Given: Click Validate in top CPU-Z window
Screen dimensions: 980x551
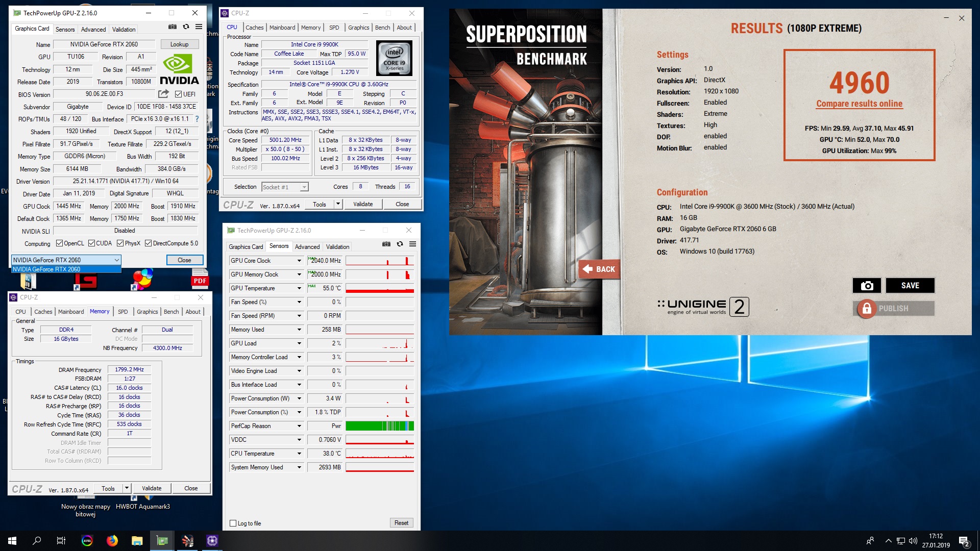Looking at the screenshot, I should tap(363, 204).
